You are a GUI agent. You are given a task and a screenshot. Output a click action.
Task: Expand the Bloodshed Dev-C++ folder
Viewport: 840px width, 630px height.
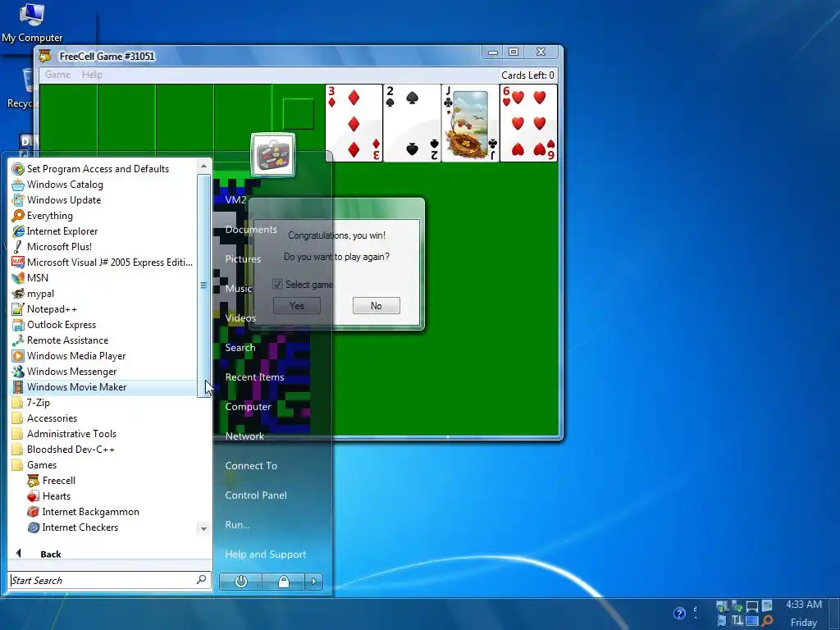[63, 449]
